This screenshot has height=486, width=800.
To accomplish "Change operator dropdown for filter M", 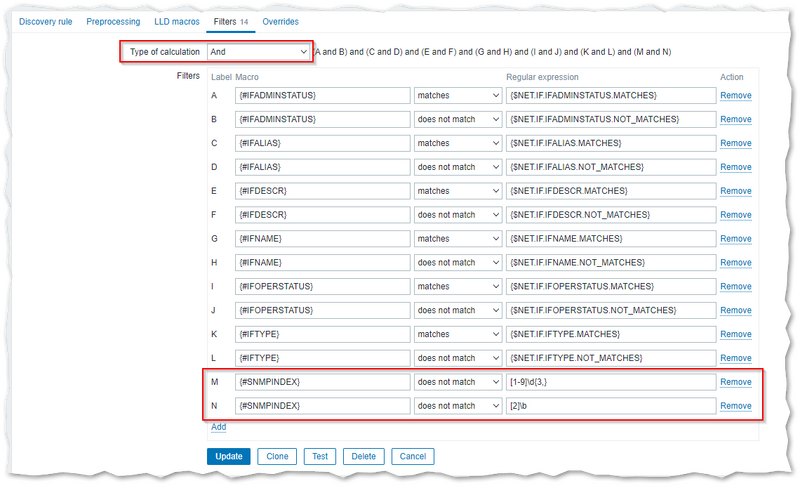I will pos(458,382).
